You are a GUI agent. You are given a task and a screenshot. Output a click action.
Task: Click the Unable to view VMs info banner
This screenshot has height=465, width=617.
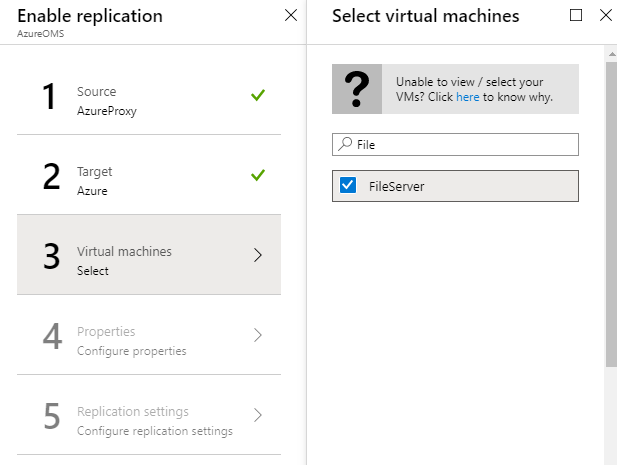pos(455,89)
